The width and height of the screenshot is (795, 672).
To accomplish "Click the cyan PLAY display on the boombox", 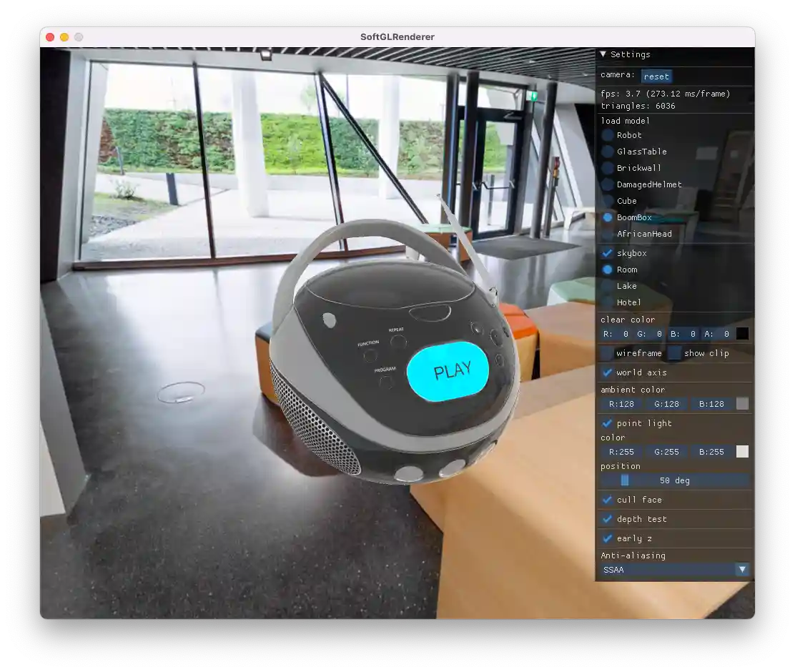I will click(x=448, y=371).
